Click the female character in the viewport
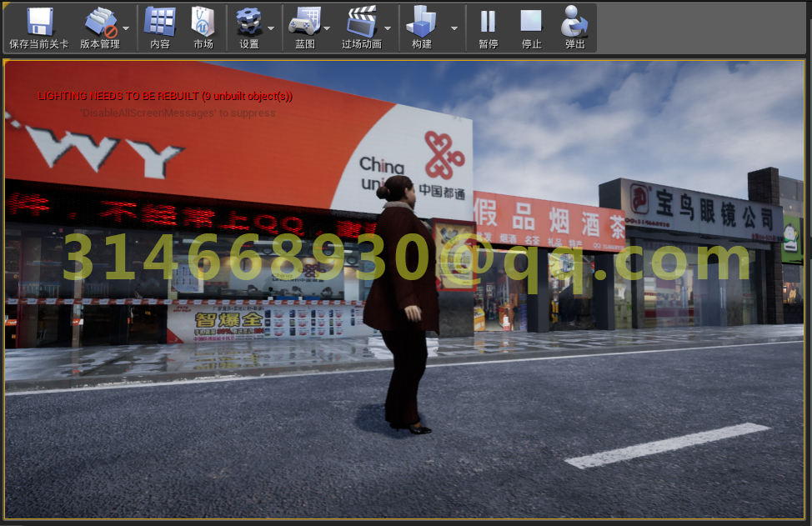The height and width of the screenshot is (526, 812). tap(403, 305)
